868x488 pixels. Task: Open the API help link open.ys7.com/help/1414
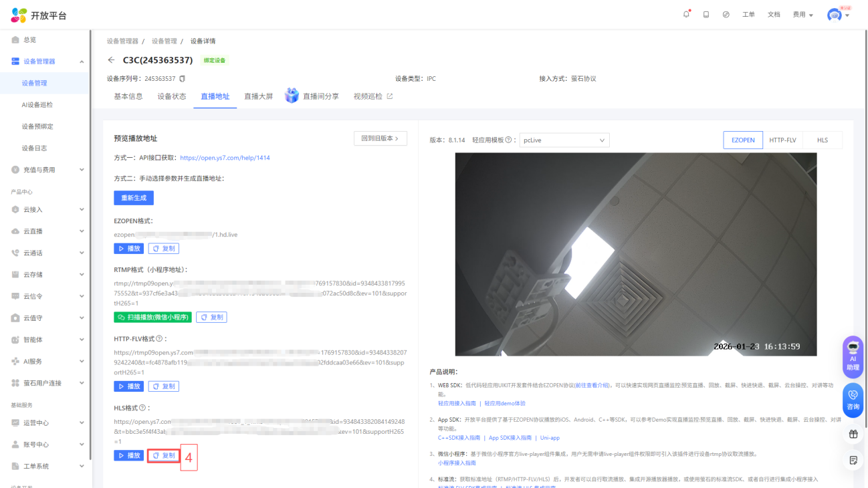click(x=225, y=158)
